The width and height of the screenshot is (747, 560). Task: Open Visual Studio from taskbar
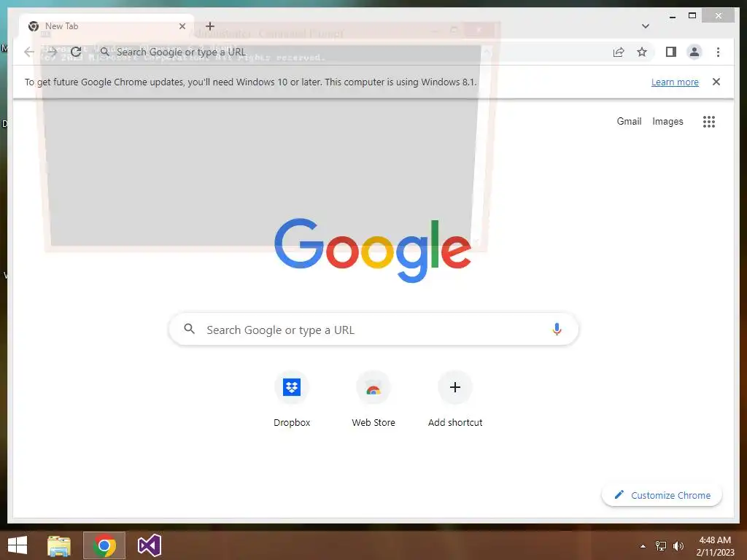point(149,545)
